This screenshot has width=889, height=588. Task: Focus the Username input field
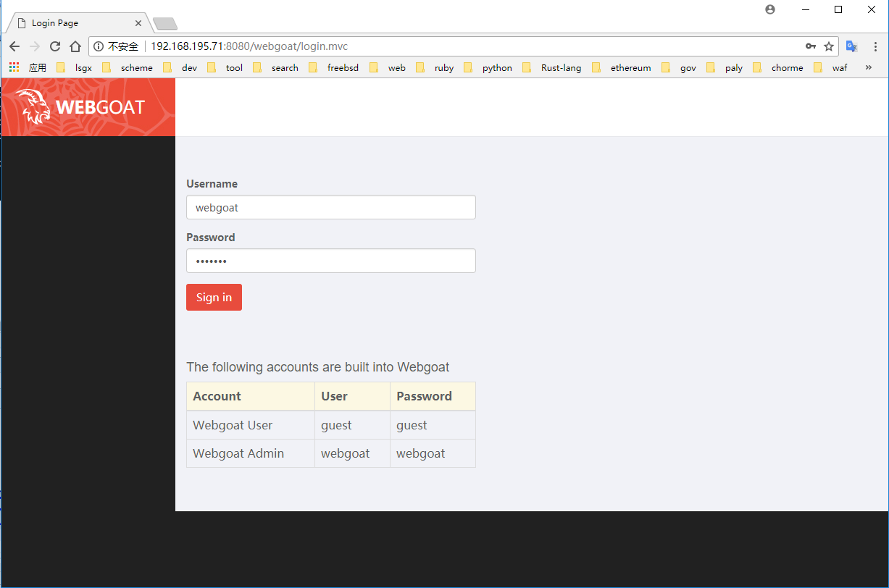(x=331, y=207)
